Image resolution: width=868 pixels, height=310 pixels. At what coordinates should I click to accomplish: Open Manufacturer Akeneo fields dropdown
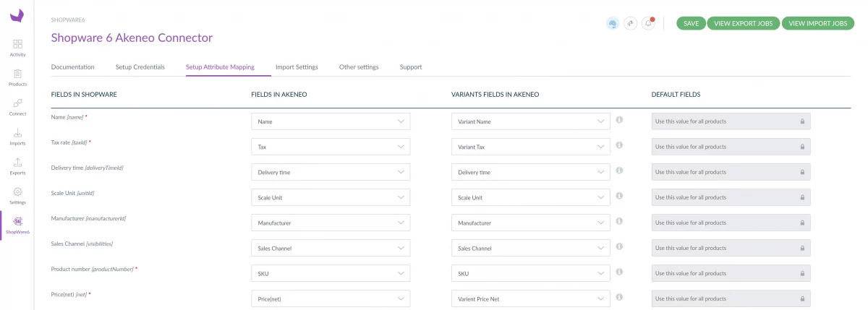(331, 223)
